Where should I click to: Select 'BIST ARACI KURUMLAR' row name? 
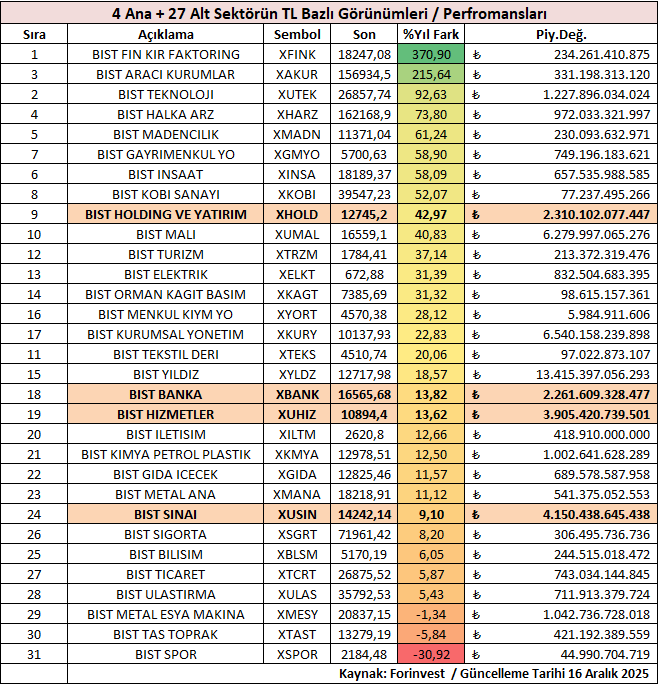[166, 74]
